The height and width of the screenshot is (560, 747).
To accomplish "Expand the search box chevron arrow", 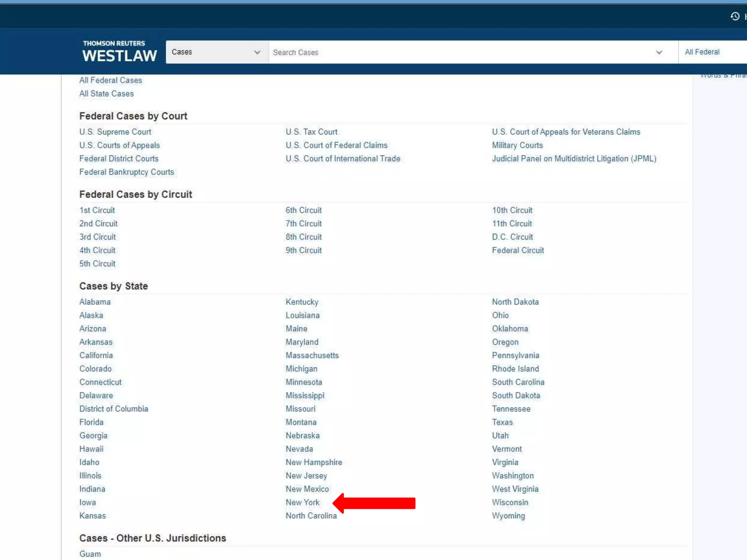I will pyautogui.click(x=659, y=52).
